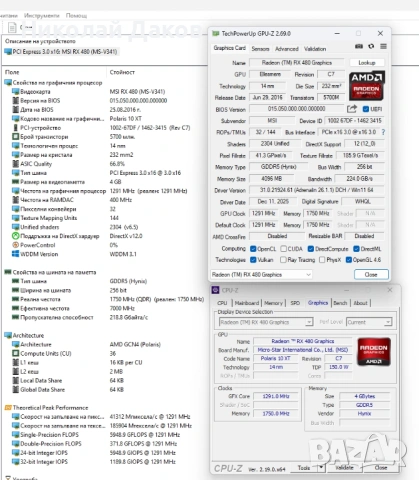Open the About tab in CPU-Z

[x=360, y=303]
